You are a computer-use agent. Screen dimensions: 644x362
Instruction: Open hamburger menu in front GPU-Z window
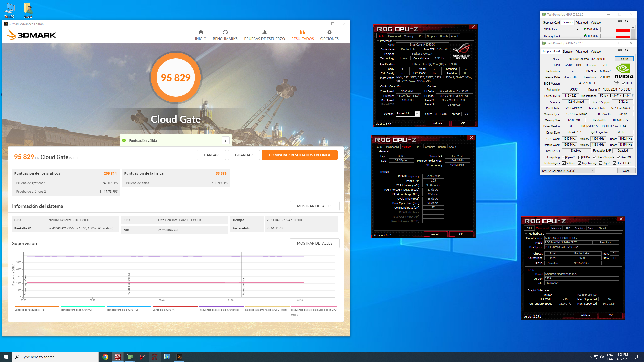click(633, 50)
